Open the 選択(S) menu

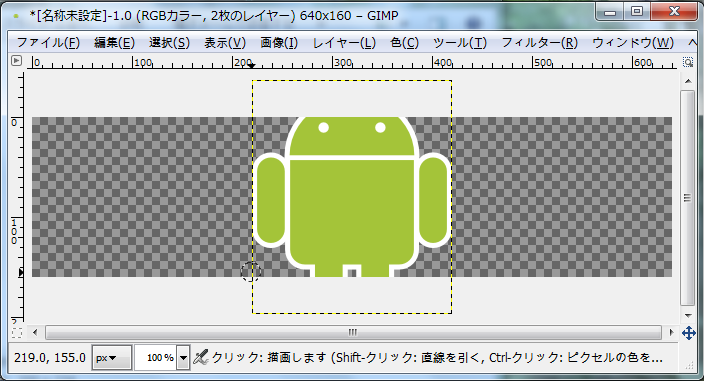coord(169,43)
